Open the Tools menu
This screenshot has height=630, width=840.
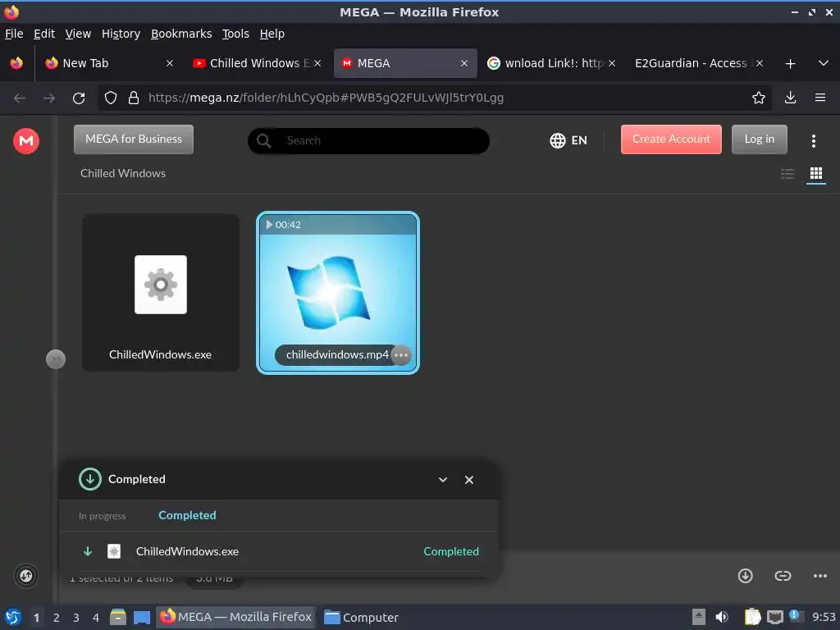(x=235, y=34)
